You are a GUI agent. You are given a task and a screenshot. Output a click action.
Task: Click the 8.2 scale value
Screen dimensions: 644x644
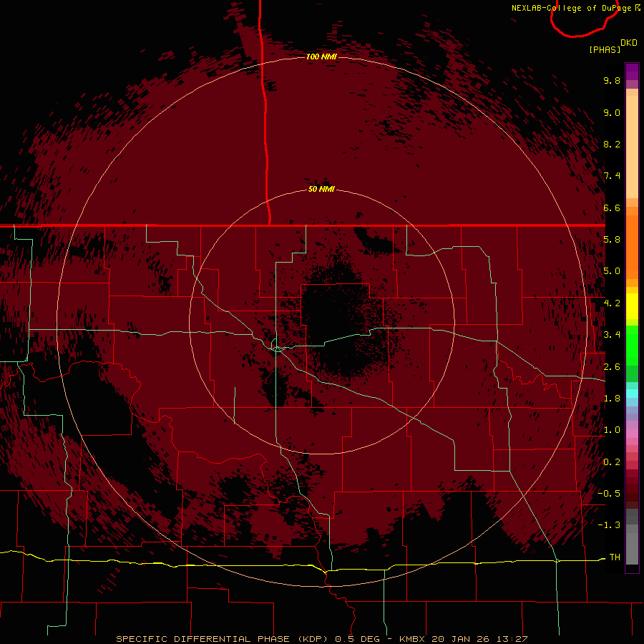pos(612,144)
